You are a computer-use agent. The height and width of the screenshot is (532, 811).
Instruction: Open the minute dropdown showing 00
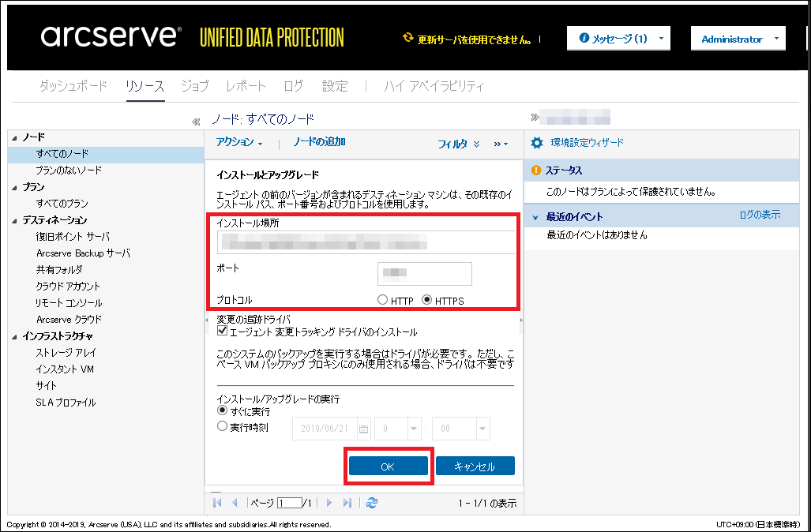click(x=482, y=429)
